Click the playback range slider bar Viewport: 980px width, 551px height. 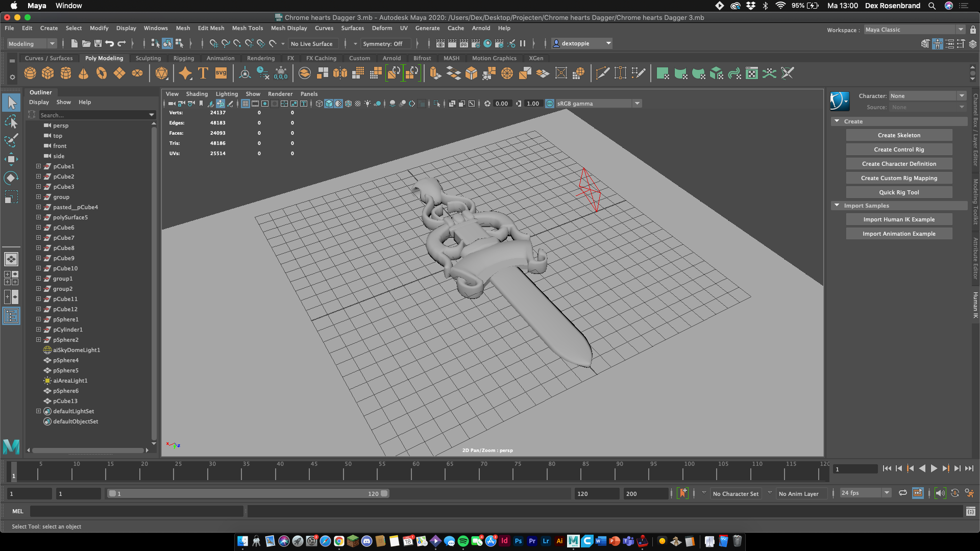click(248, 494)
